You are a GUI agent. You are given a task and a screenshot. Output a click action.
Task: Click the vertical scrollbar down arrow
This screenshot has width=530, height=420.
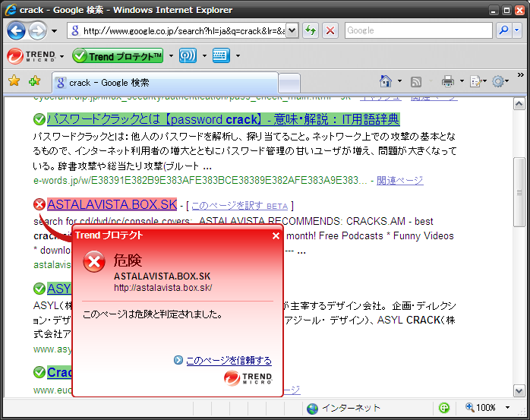click(519, 390)
